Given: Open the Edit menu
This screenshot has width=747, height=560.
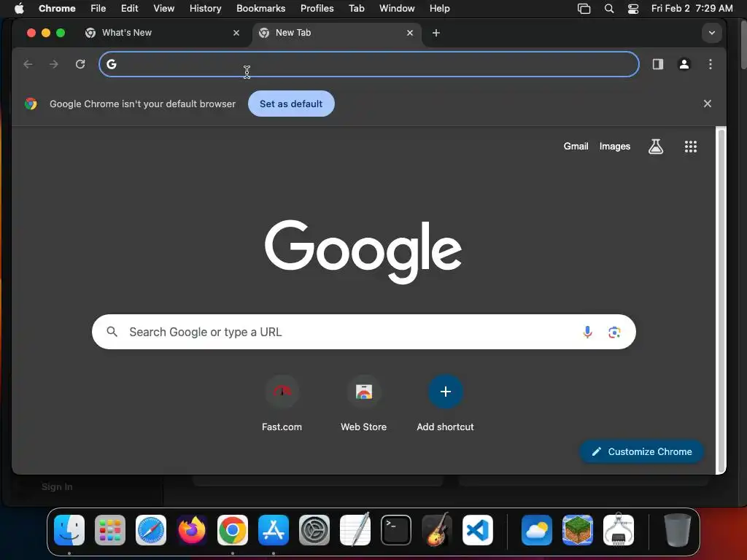Looking at the screenshot, I should 129,9.
